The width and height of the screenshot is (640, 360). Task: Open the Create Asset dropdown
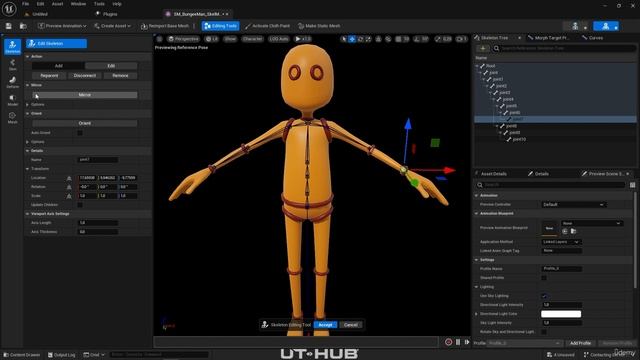[112, 26]
